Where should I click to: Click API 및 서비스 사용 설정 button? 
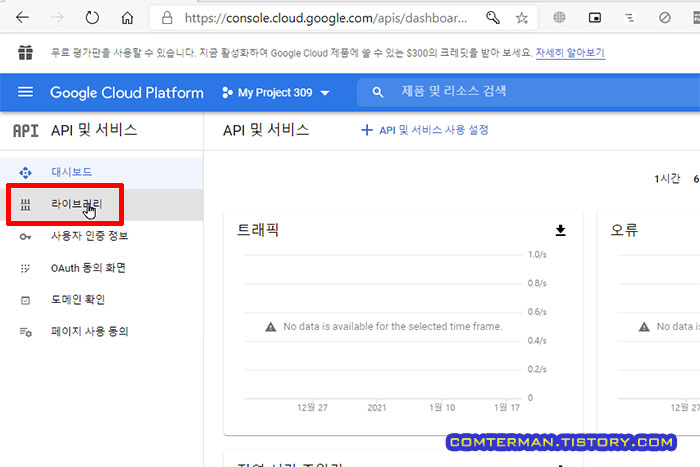click(425, 130)
